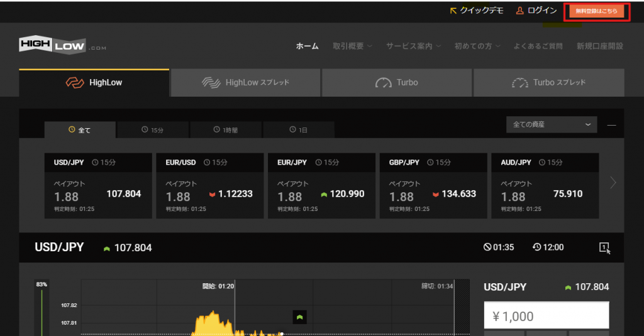The height and width of the screenshot is (336, 644).
Task: Select the GBP/JPY 15分 asset card
Action: coord(433,186)
